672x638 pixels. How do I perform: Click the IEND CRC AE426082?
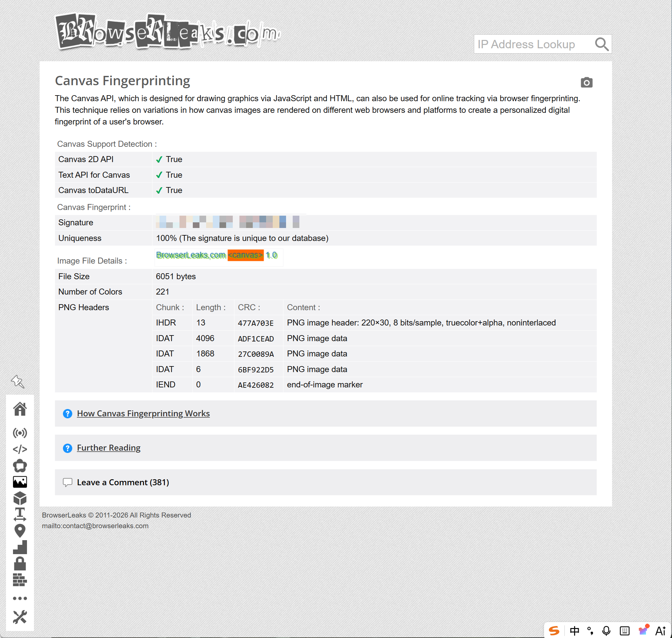click(x=255, y=385)
